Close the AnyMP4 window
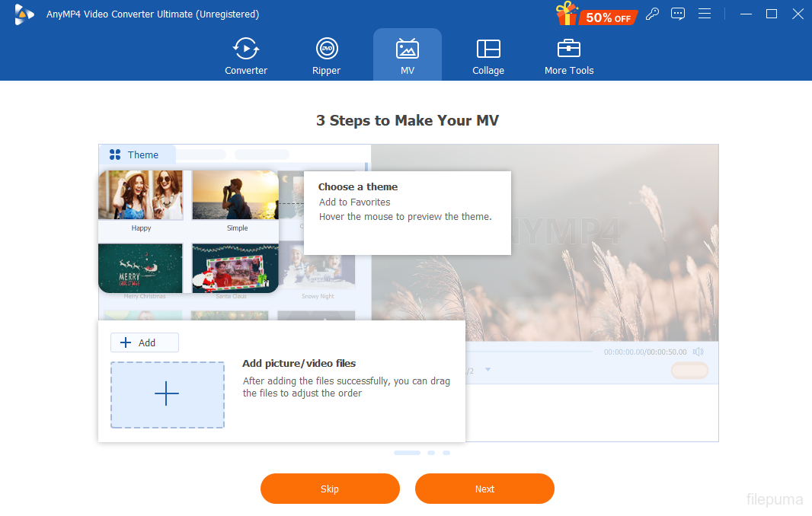Screen dimensions: 812x516 (x=798, y=14)
